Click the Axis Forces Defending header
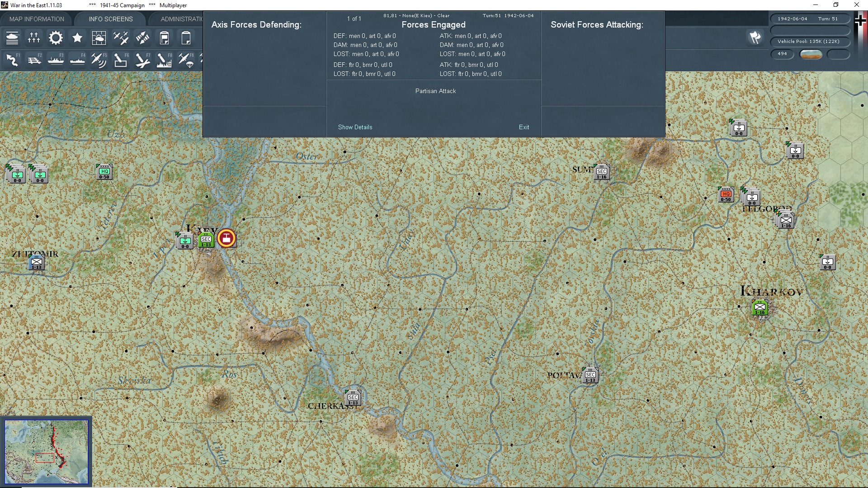The height and width of the screenshot is (488, 868). [x=256, y=25]
